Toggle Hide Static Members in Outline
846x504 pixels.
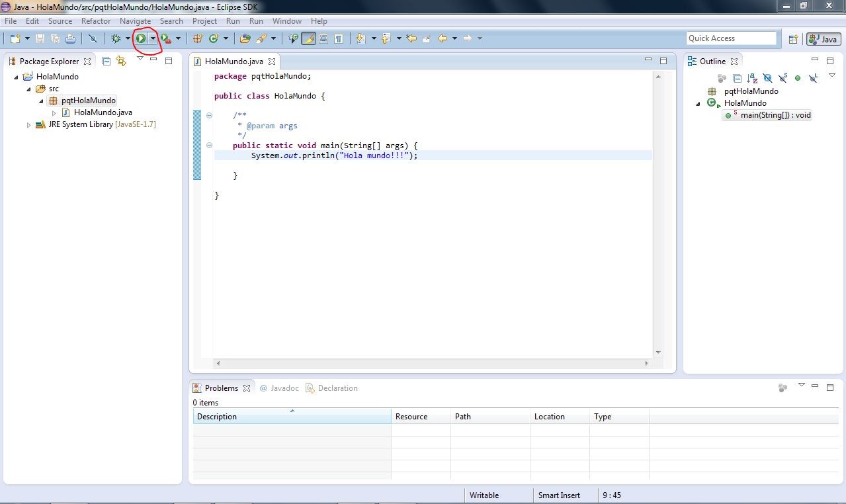pyautogui.click(x=783, y=78)
